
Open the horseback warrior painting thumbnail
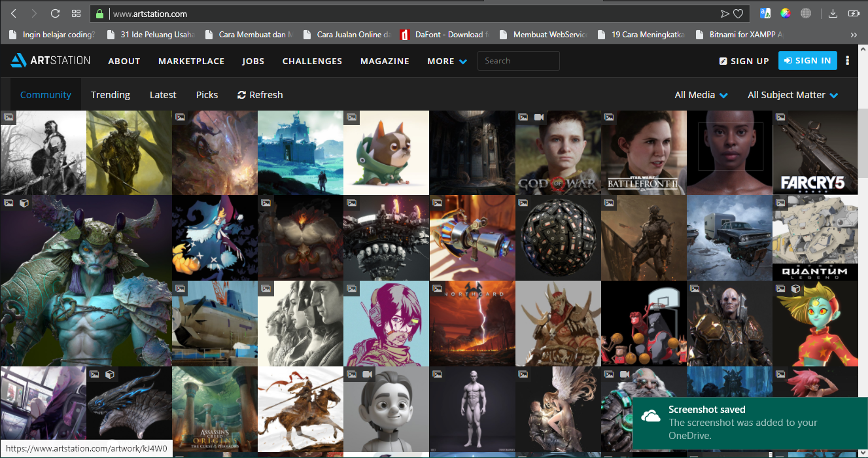[300, 410]
